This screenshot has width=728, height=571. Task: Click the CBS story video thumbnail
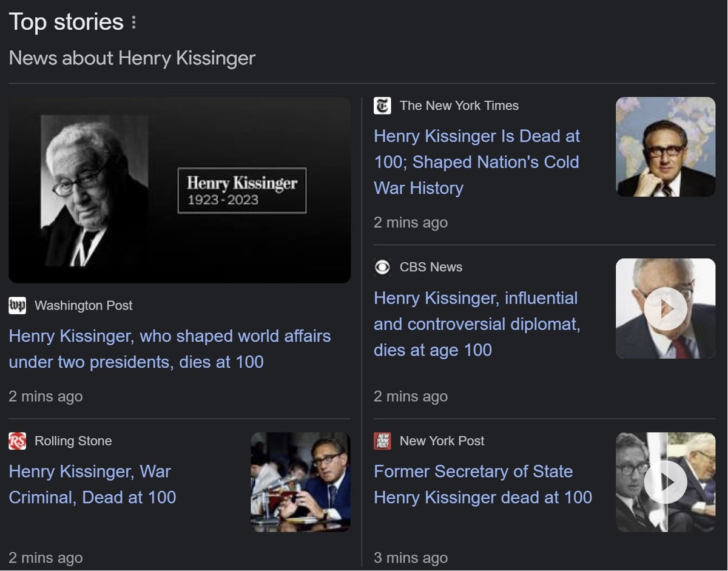(x=666, y=308)
